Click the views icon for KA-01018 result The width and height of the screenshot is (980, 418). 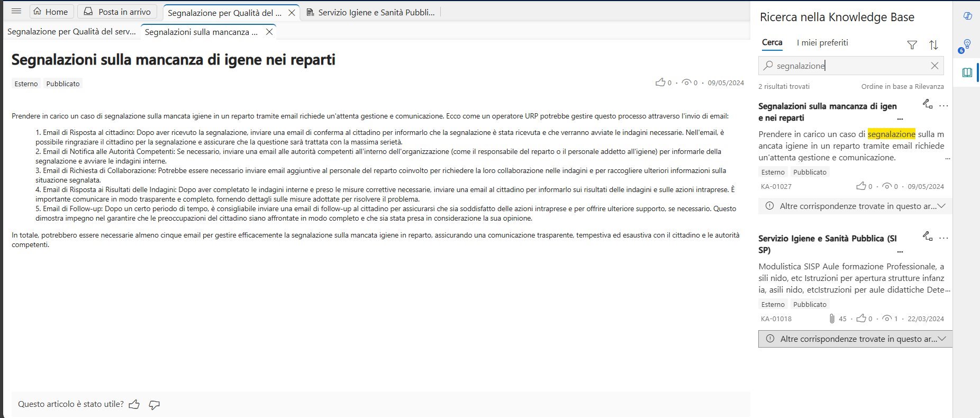887,319
